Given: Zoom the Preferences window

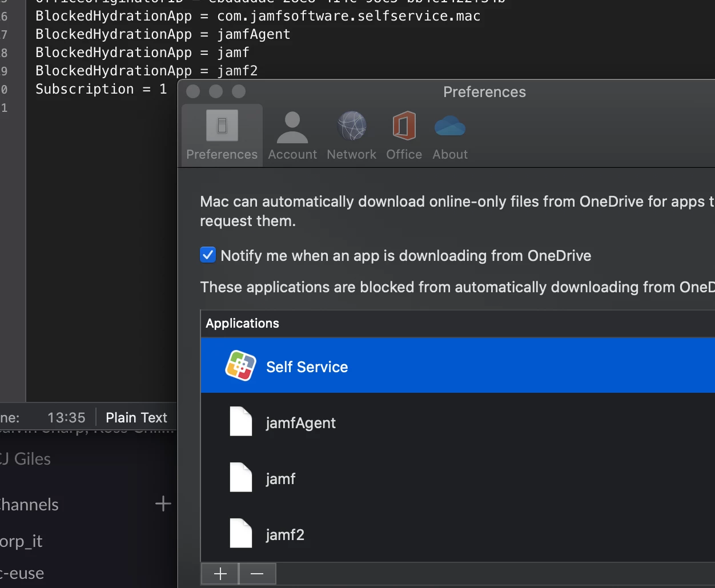Looking at the screenshot, I should pos(239,91).
